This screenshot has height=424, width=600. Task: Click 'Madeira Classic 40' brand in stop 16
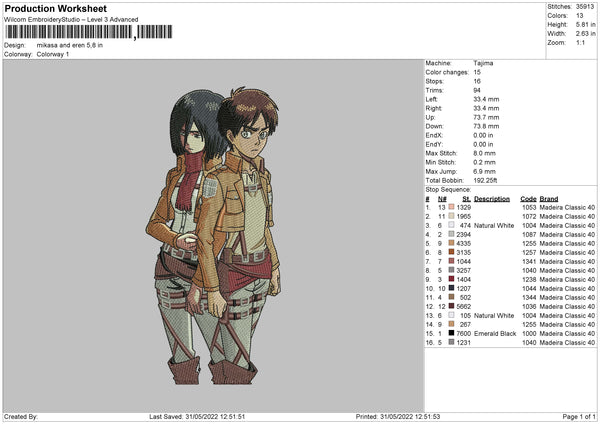click(567, 342)
